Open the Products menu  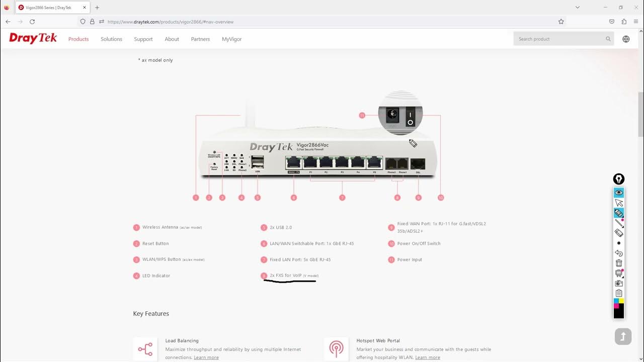point(78,39)
